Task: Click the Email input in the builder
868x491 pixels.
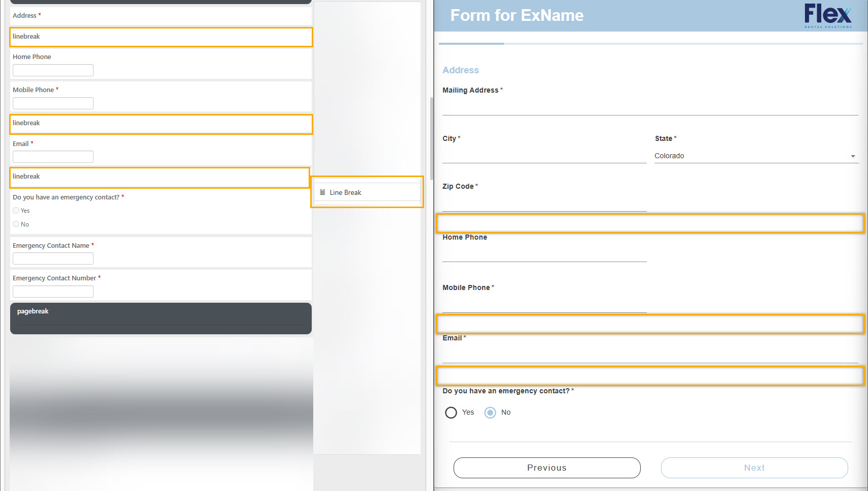Action: 53,157
